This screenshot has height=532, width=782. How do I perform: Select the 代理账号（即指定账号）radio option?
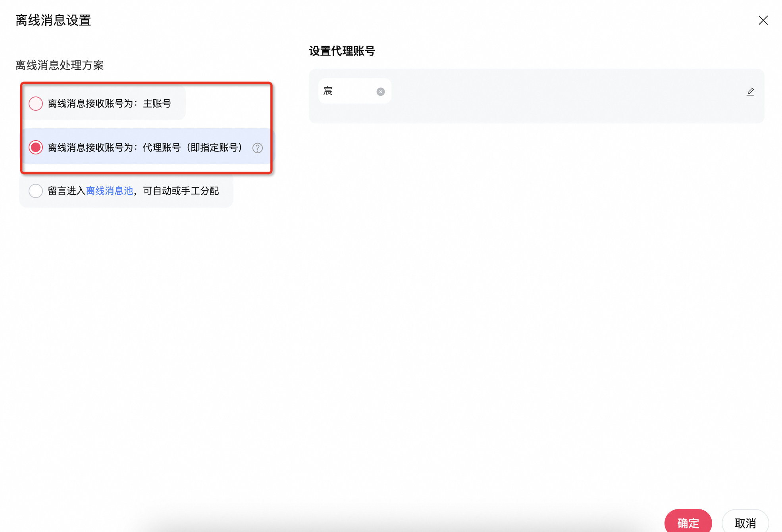(36, 147)
